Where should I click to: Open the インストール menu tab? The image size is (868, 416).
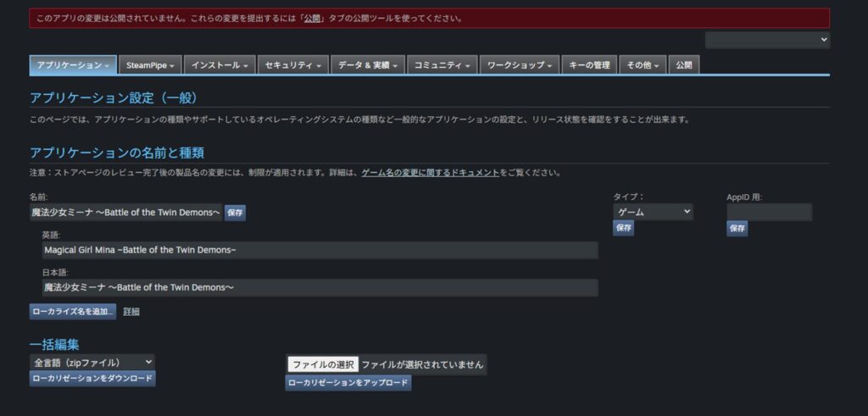[220, 65]
